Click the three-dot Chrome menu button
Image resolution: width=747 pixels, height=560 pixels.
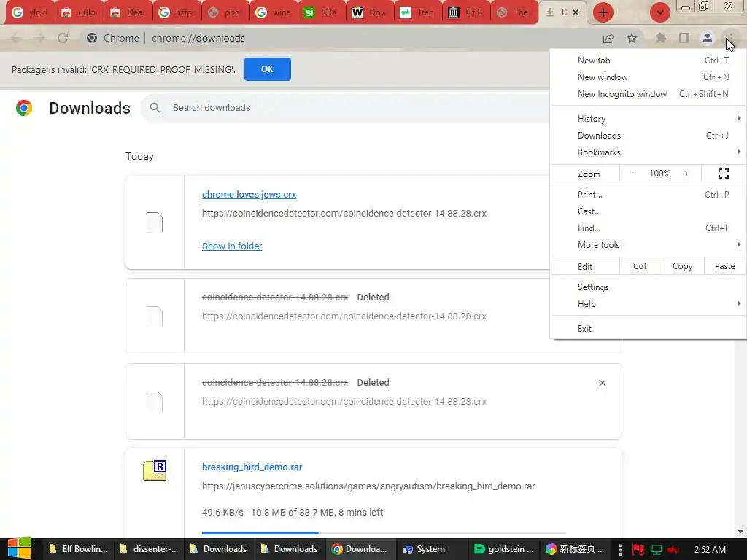730,38
